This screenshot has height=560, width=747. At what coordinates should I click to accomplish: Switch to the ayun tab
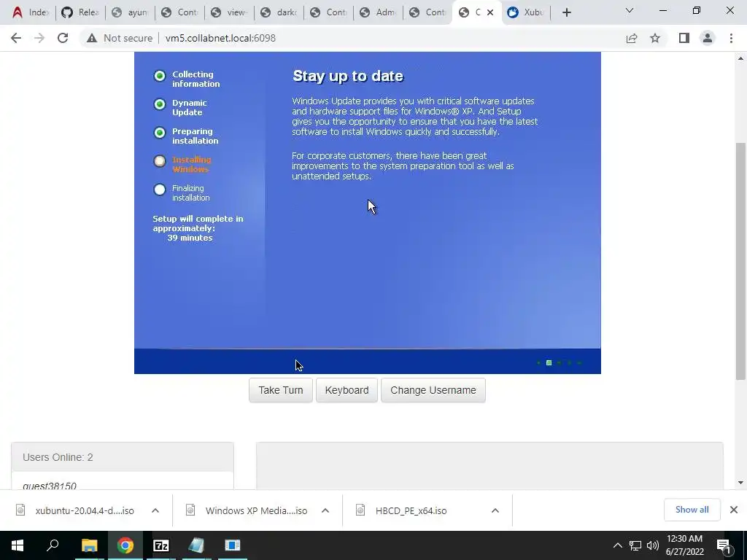point(129,12)
